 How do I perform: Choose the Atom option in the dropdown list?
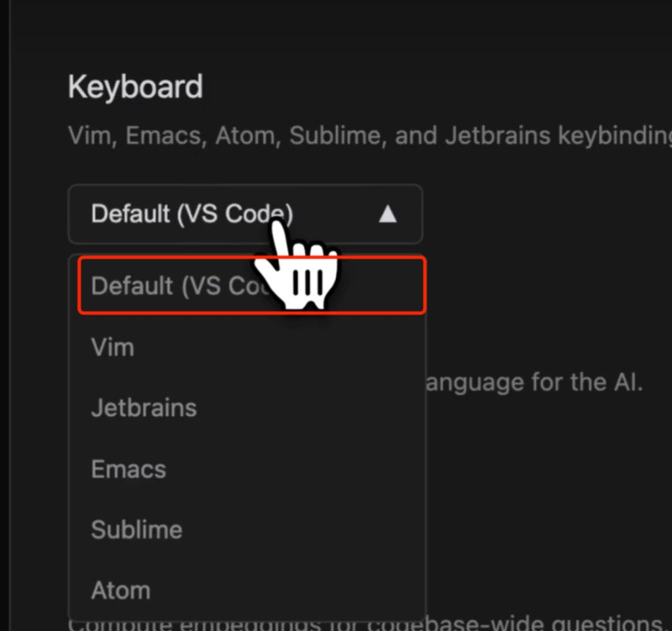coord(121,590)
